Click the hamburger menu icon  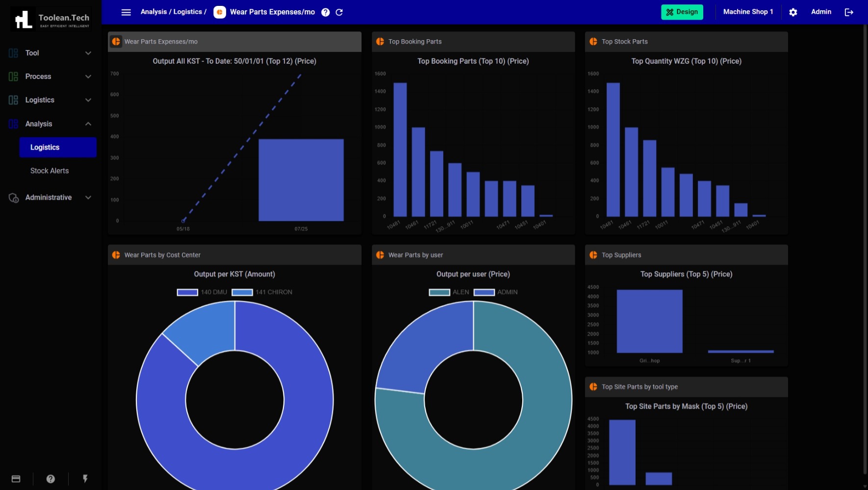[x=126, y=12]
